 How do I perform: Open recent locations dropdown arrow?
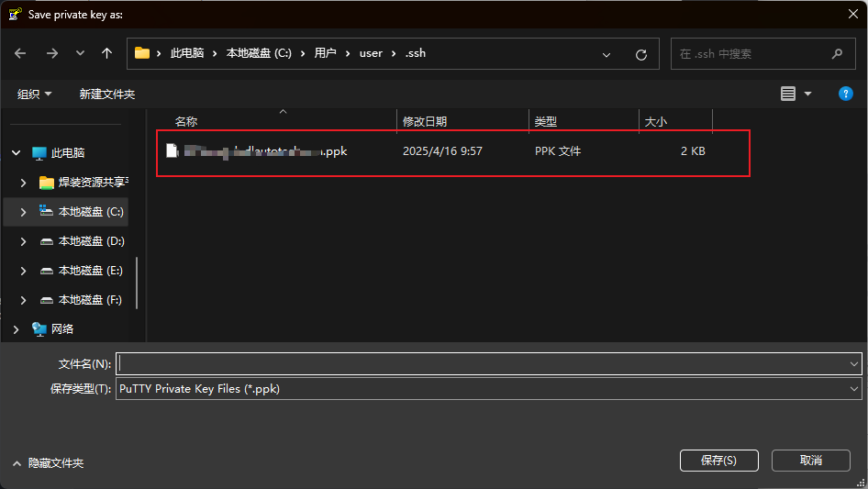[80, 54]
